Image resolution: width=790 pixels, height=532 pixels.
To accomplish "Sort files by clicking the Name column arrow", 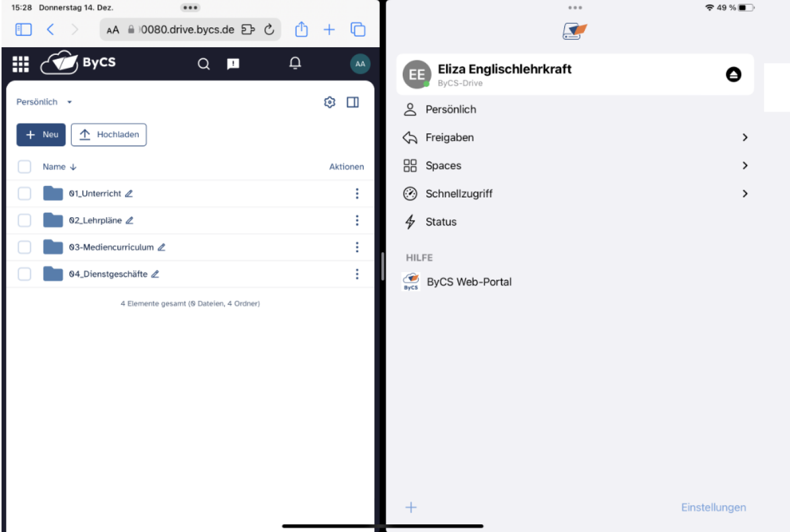I will pyautogui.click(x=72, y=166).
